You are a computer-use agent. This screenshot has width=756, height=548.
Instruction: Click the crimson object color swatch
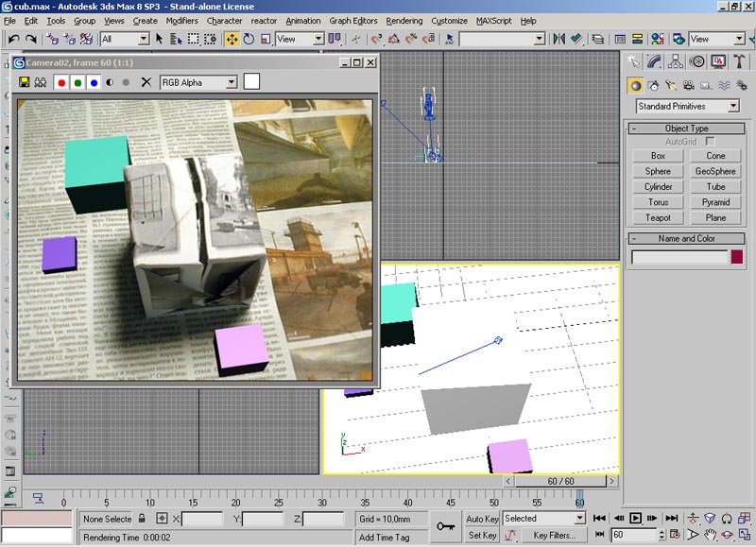point(737,257)
